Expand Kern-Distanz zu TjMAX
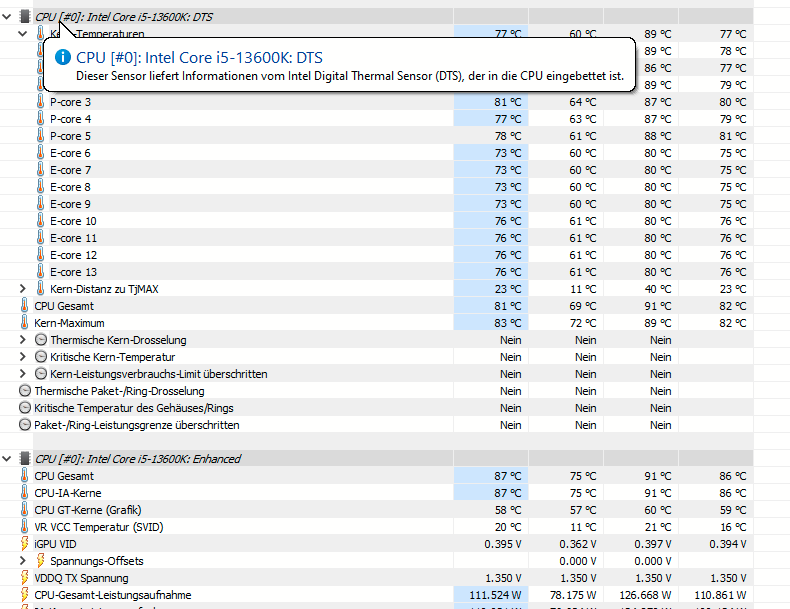 tap(23, 289)
